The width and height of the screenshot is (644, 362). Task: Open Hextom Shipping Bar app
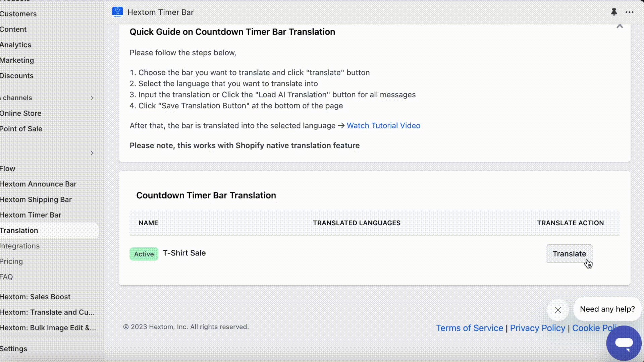point(36,199)
